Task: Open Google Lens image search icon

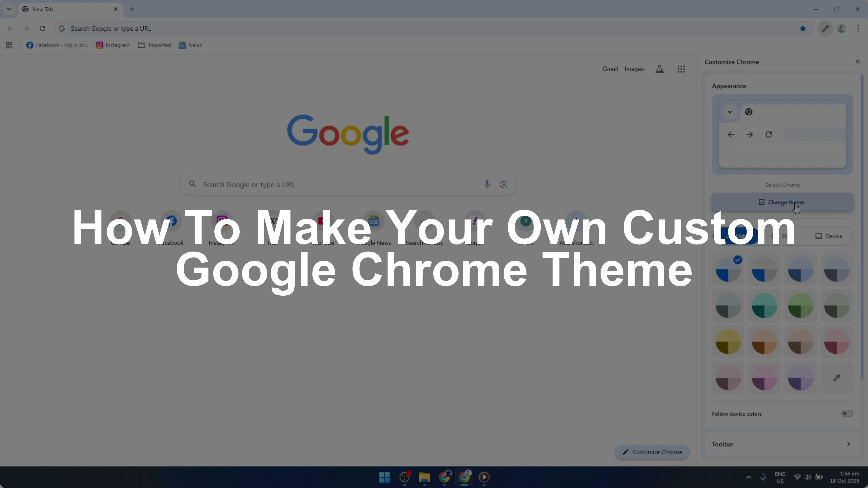Action: coord(504,184)
